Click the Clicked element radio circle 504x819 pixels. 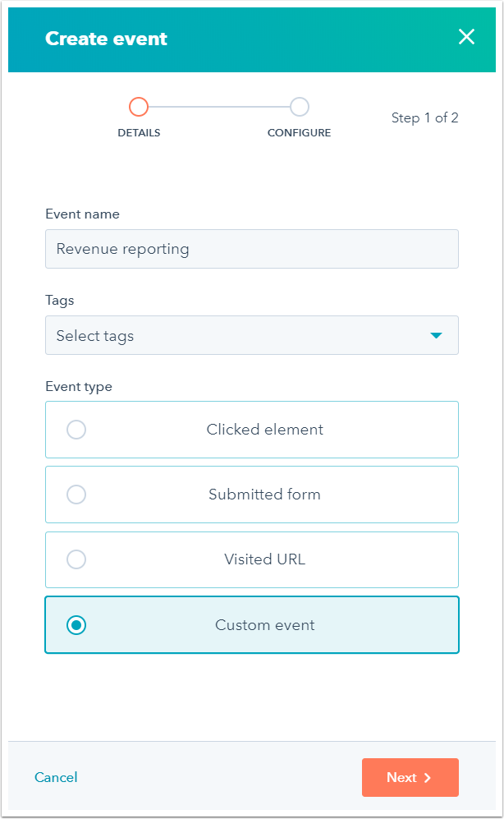[x=76, y=429]
